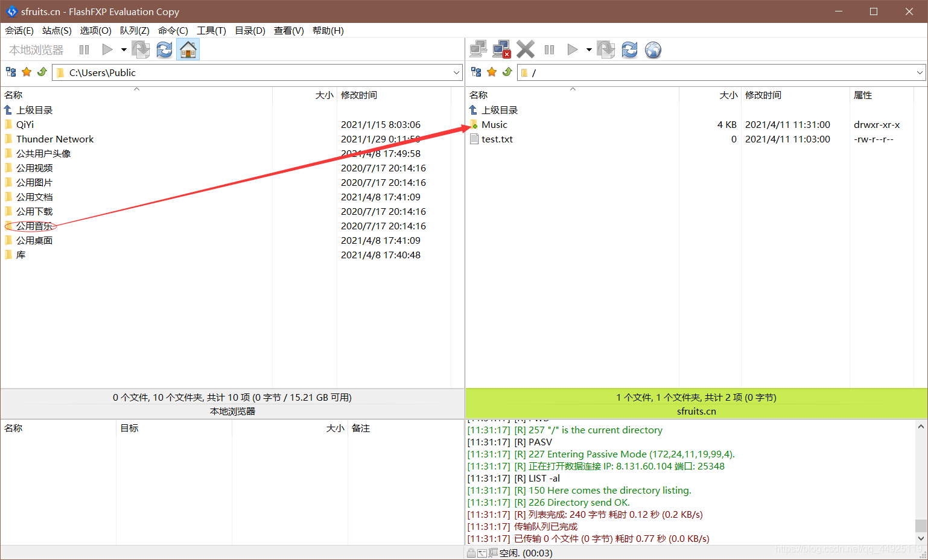Select the 库 folder

coord(21,255)
